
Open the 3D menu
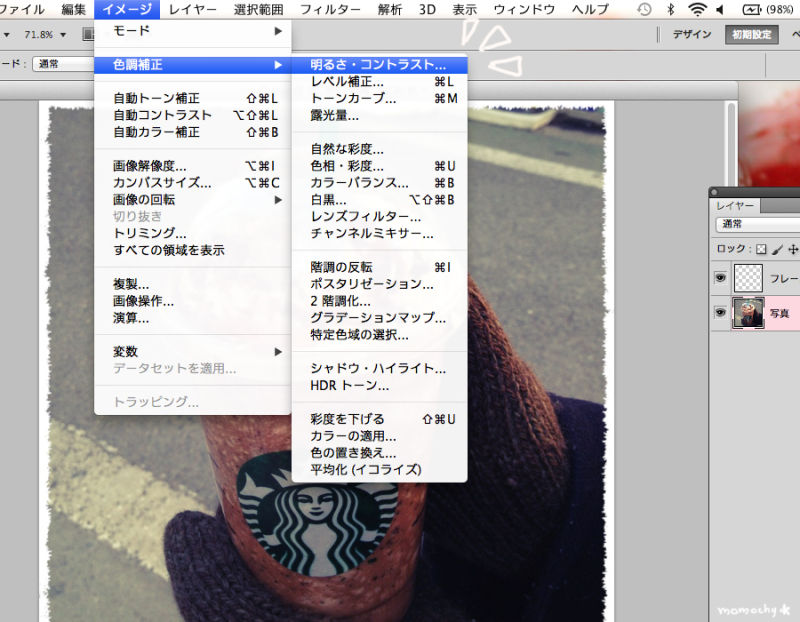click(x=427, y=9)
